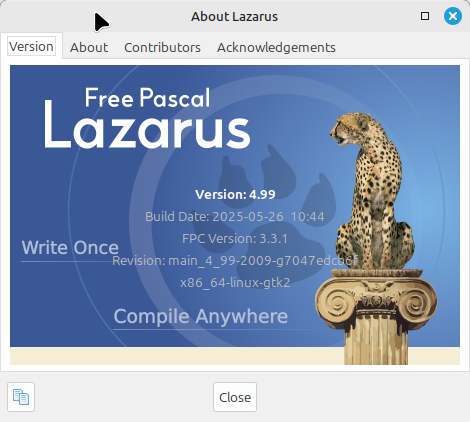Click the stone column pedestal graphic
The width and height of the screenshot is (470, 422).
click(376, 316)
